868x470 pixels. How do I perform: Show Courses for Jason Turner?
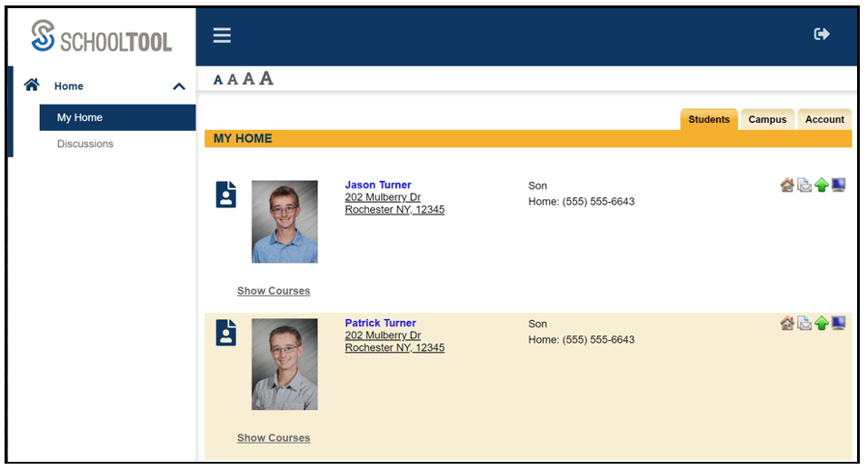point(274,291)
